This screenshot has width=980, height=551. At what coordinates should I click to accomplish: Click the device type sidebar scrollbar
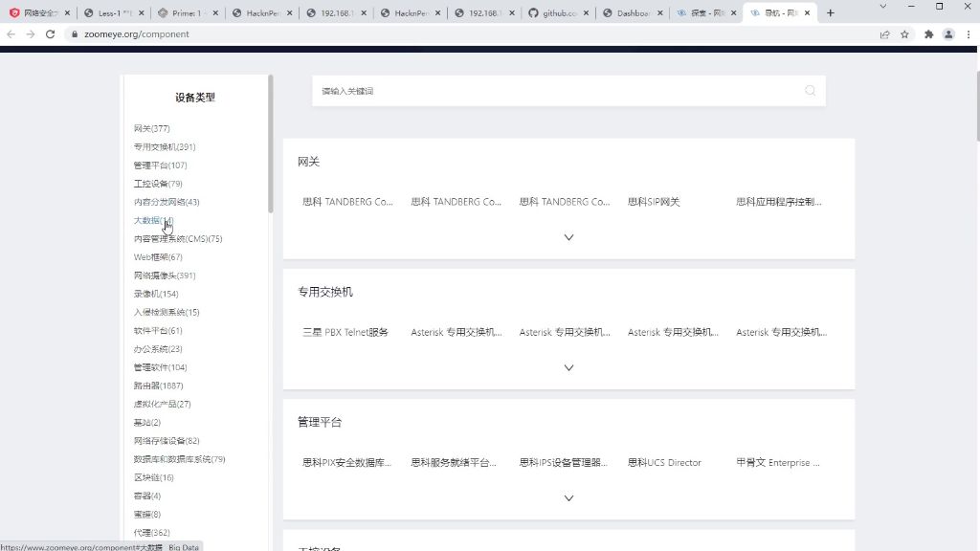coord(271,144)
